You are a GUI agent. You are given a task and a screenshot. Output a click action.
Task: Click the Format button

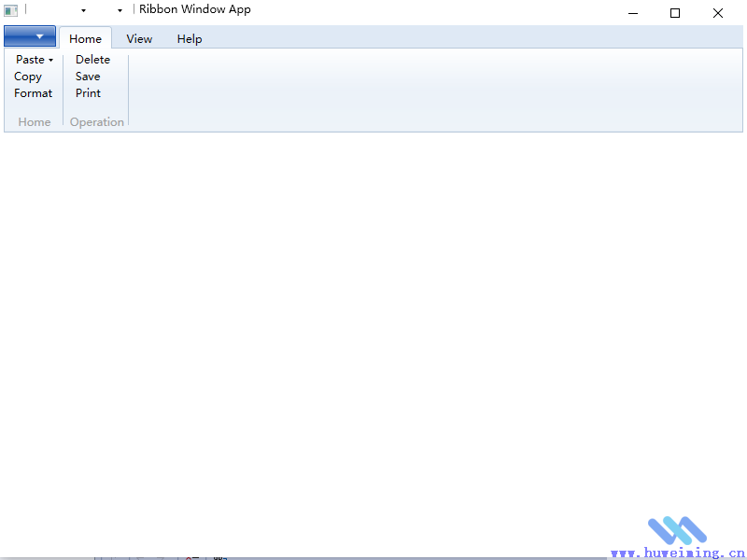click(33, 92)
